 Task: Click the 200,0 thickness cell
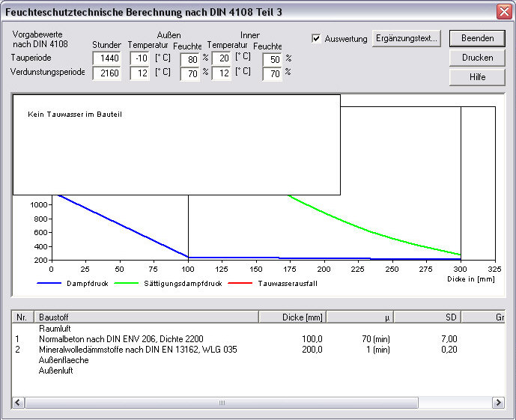(x=312, y=350)
